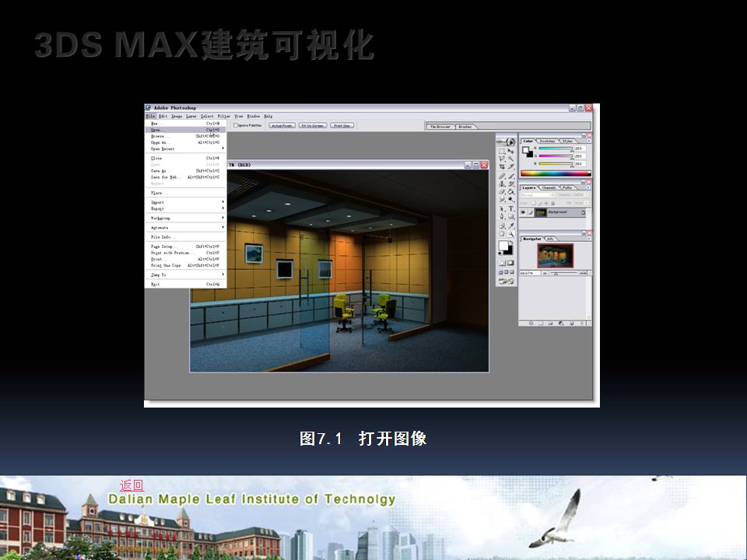Select the Hand tool

502,233
